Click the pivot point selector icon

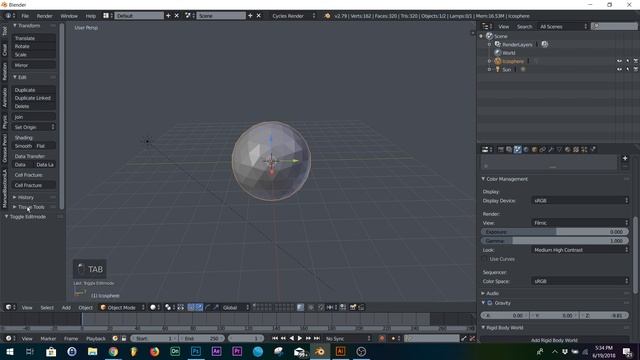(168, 307)
